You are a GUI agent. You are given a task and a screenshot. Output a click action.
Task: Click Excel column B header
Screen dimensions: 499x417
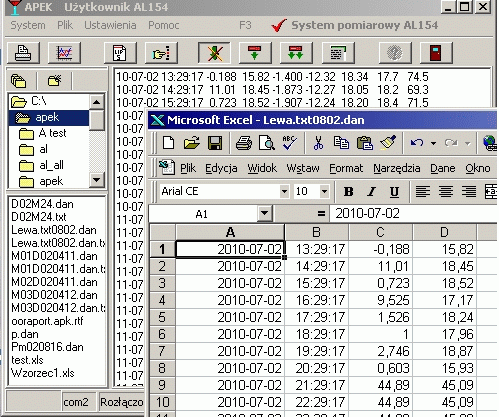tap(316, 232)
